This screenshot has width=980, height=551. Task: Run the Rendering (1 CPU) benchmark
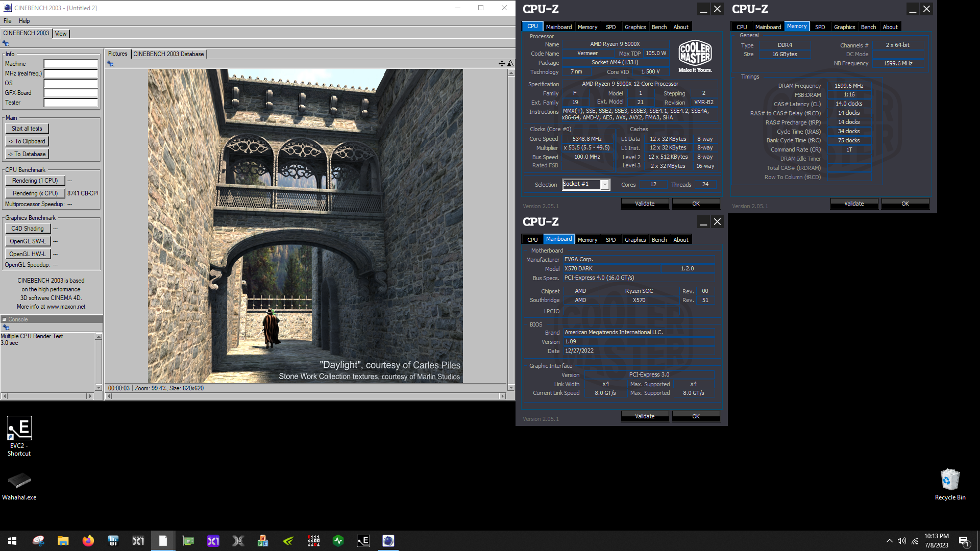(x=35, y=181)
